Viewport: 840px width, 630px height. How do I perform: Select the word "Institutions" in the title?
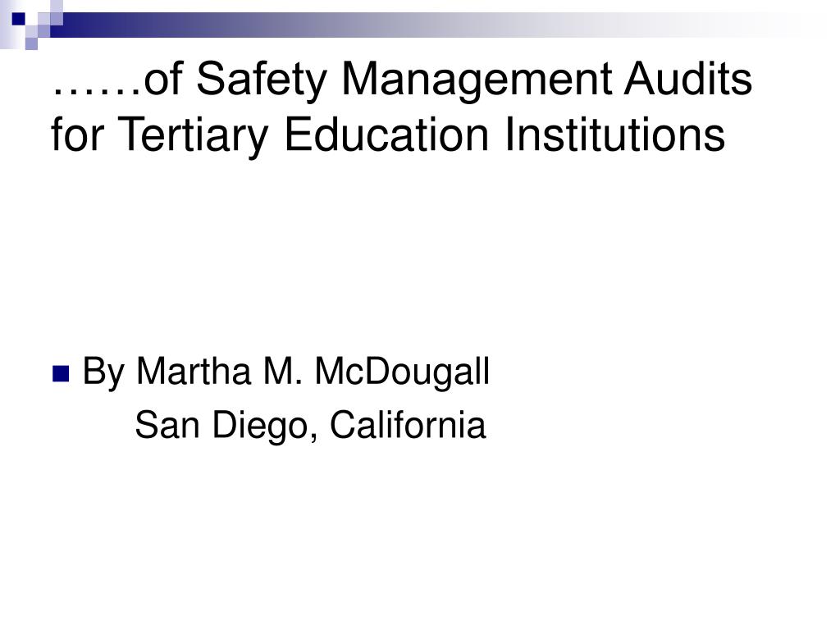click(x=615, y=134)
